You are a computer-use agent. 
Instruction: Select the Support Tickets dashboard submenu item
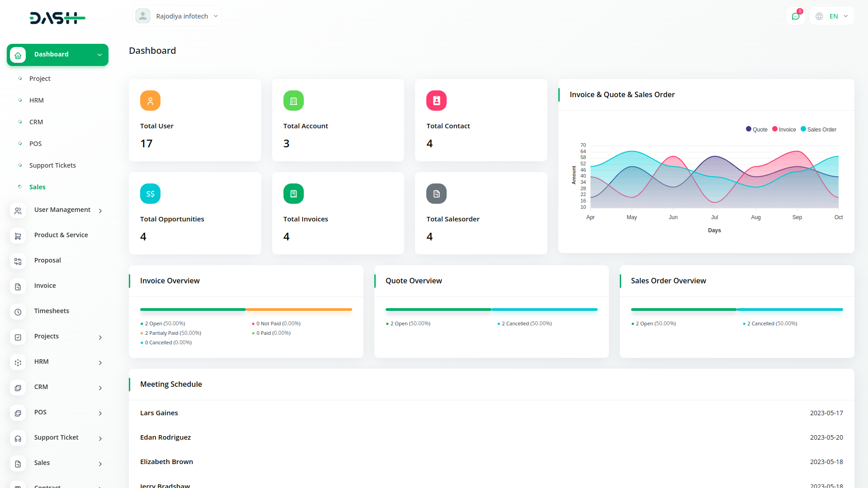(52, 165)
